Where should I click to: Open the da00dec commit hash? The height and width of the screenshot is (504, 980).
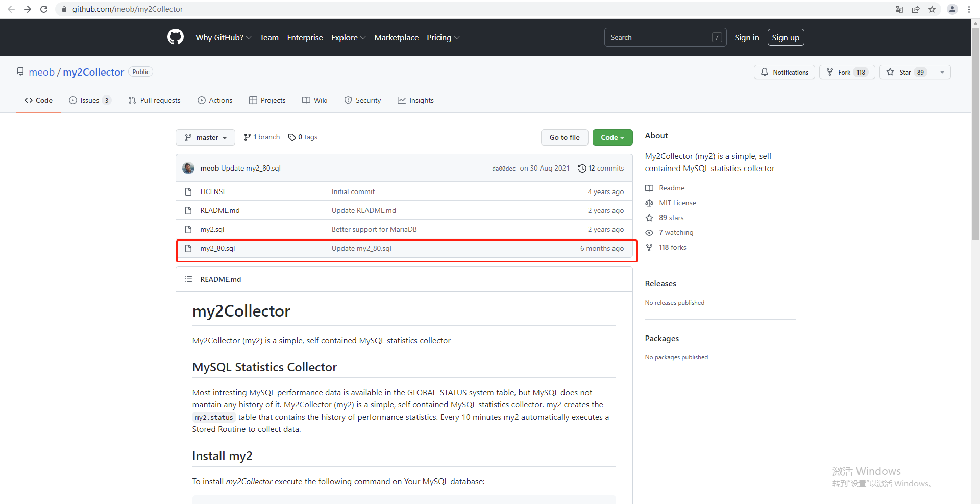pyautogui.click(x=503, y=169)
